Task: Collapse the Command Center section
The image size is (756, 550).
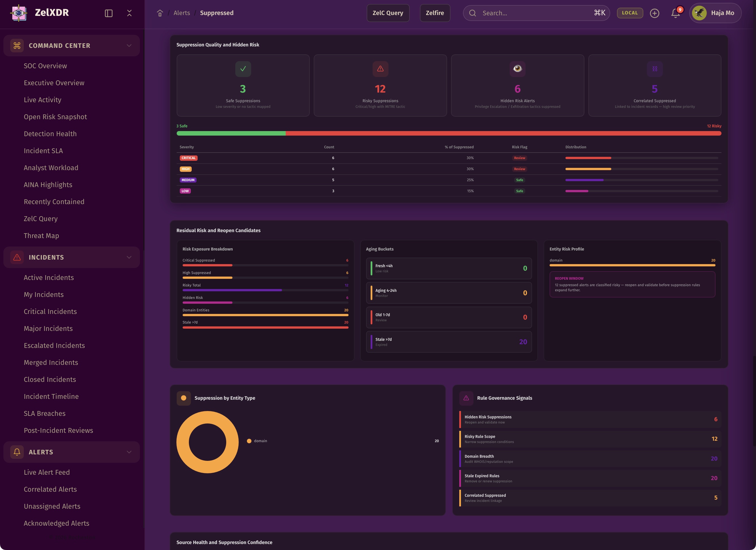Action: point(129,46)
